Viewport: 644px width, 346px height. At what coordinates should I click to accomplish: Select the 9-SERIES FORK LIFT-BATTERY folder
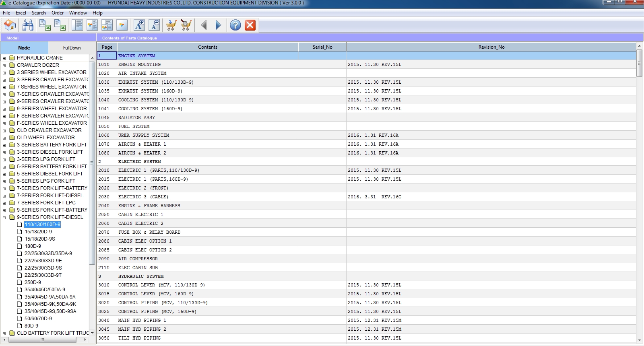52,210
